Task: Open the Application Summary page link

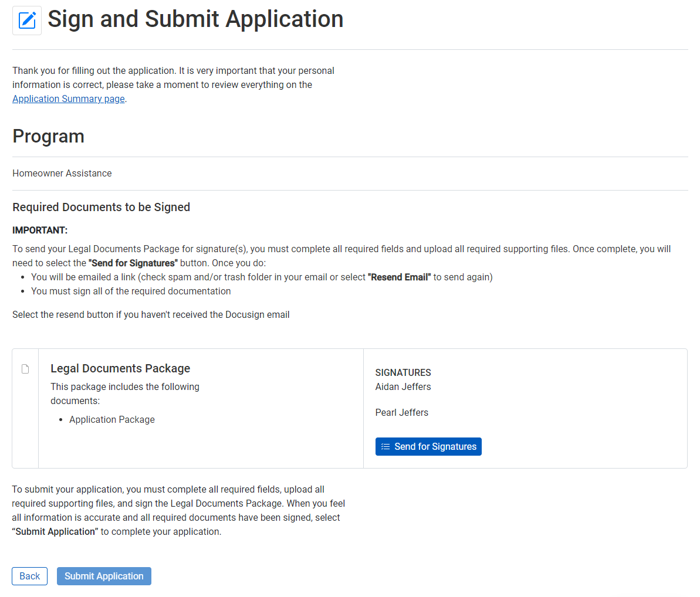Action: point(68,99)
